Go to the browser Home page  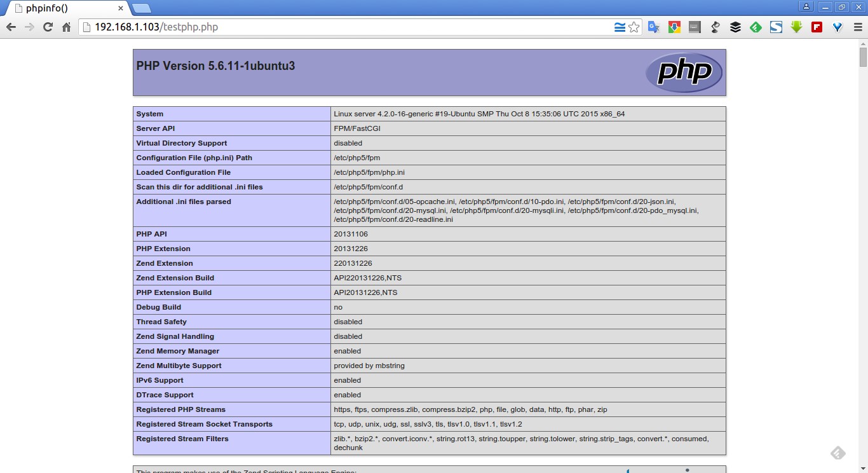66,27
